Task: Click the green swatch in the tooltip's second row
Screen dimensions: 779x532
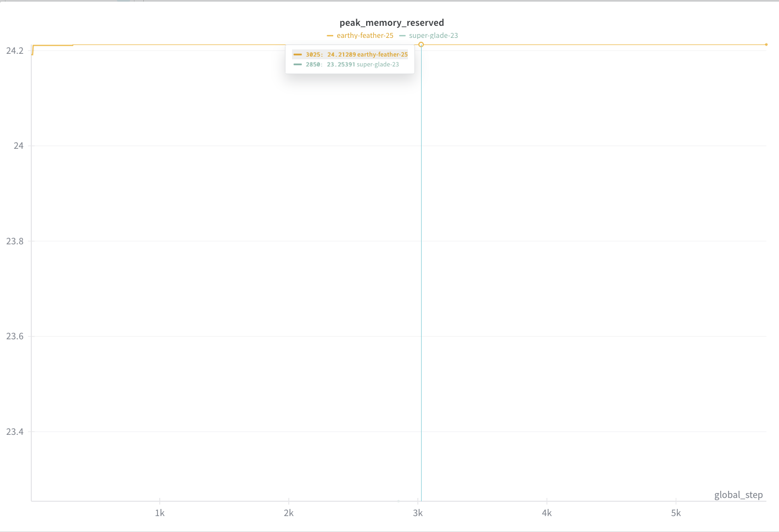Action: coord(298,64)
